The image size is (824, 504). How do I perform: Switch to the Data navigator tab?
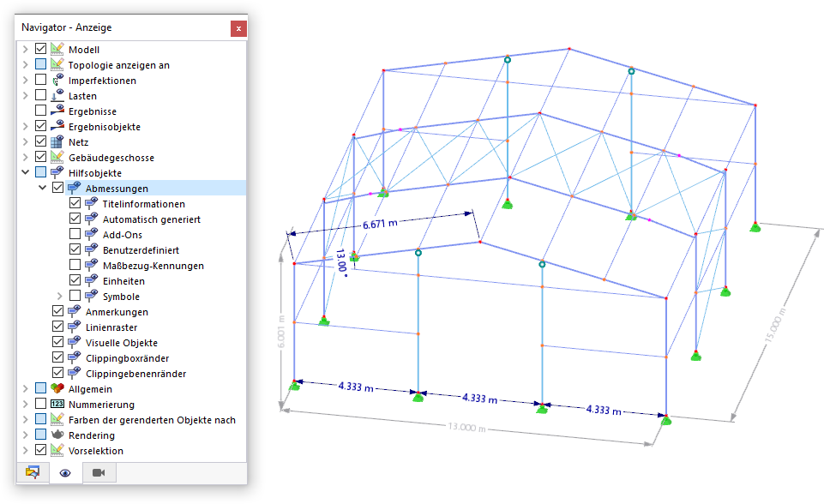click(32, 472)
